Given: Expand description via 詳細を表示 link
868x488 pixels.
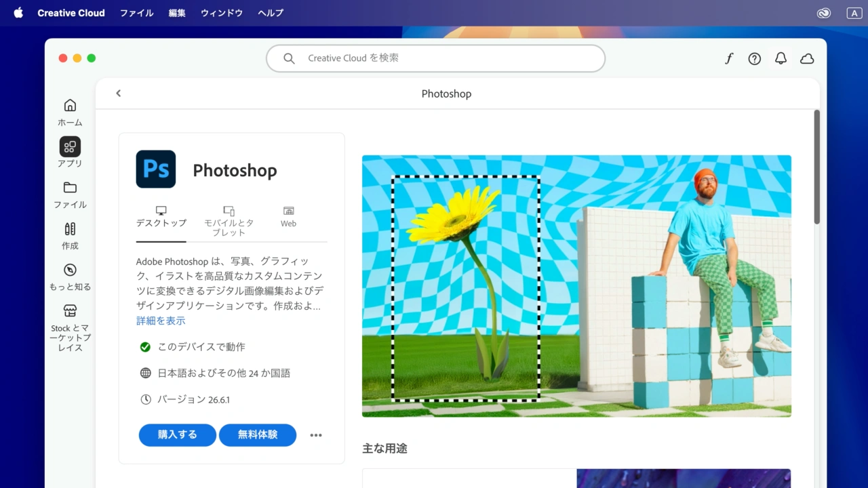Looking at the screenshot, I should tap(161, 321).
